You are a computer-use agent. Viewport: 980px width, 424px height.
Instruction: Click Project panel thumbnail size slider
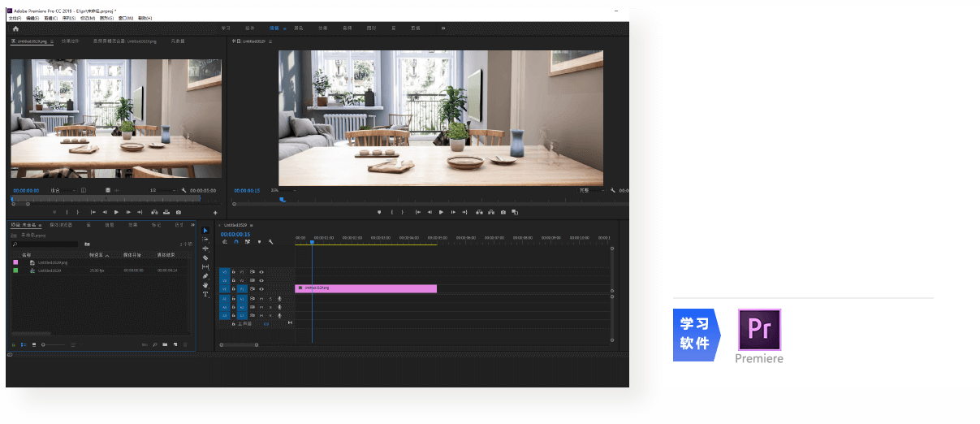(x=54, y=344)
